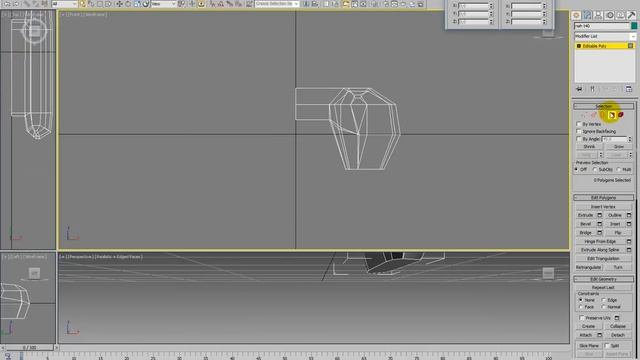The width and height of the screenshot is (640, 360).
Task: Activate Select and Move tool
Action: tap(119, 4)
